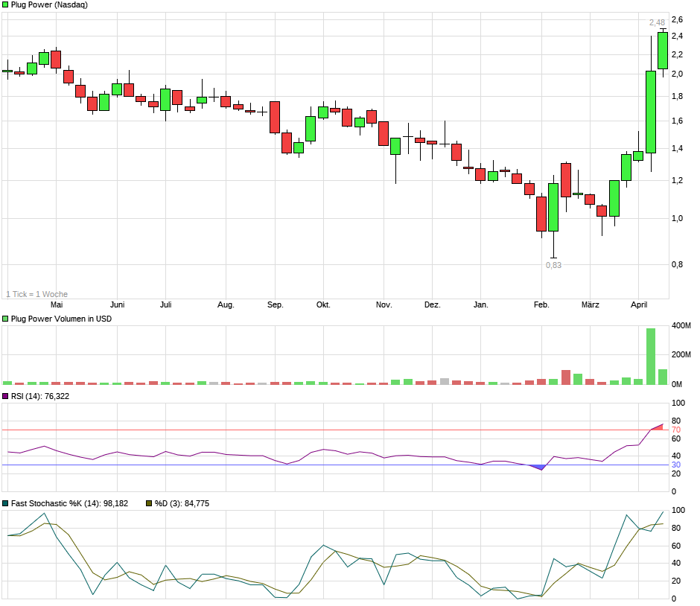Select the Plug Power (Nasdaq) chart title
Viewport: 700px width, 606px height.
point(49,5)
